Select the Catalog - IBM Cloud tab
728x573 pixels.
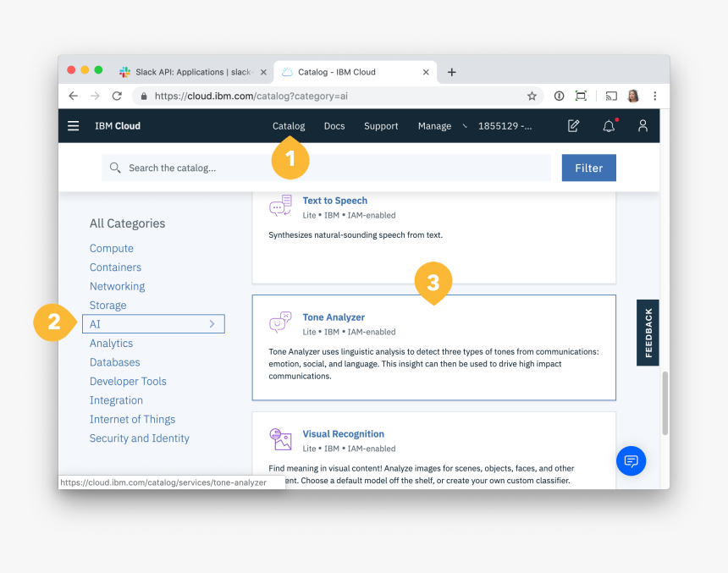(356, 72)
